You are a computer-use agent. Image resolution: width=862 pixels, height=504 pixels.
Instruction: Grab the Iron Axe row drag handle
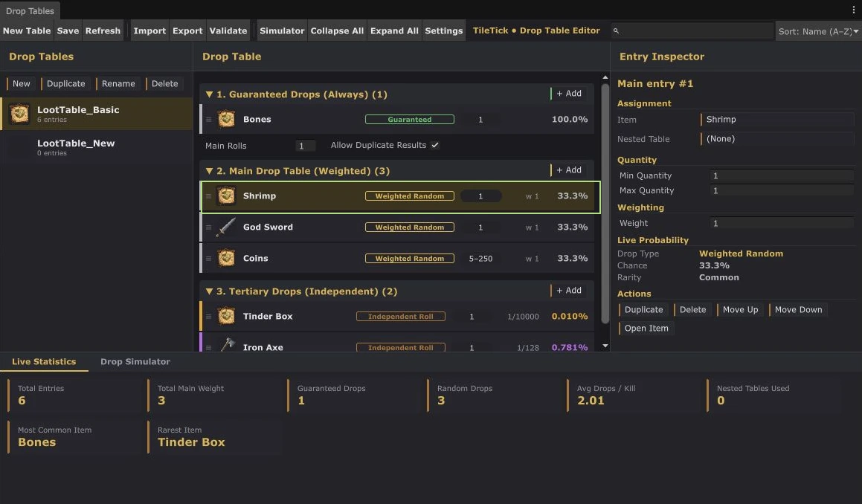point(208,347)
